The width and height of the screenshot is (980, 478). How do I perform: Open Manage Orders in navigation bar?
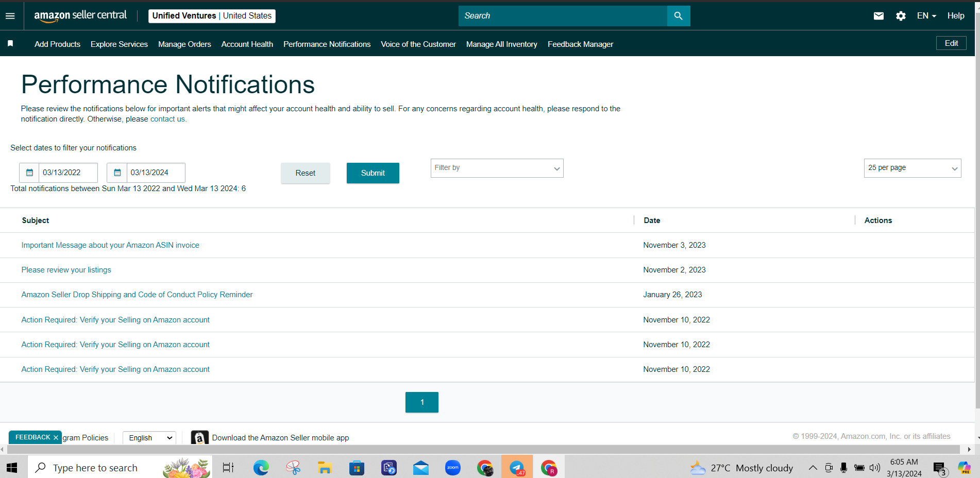pos(184,44)
